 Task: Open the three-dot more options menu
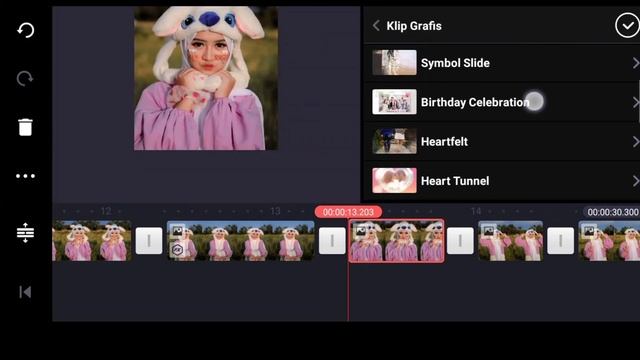(25, 176)
